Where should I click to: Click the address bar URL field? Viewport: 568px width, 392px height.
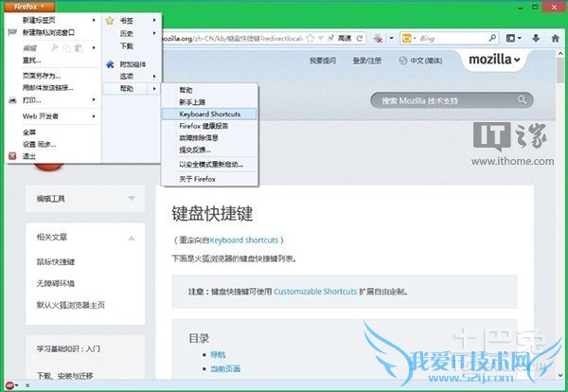point(232,38)
